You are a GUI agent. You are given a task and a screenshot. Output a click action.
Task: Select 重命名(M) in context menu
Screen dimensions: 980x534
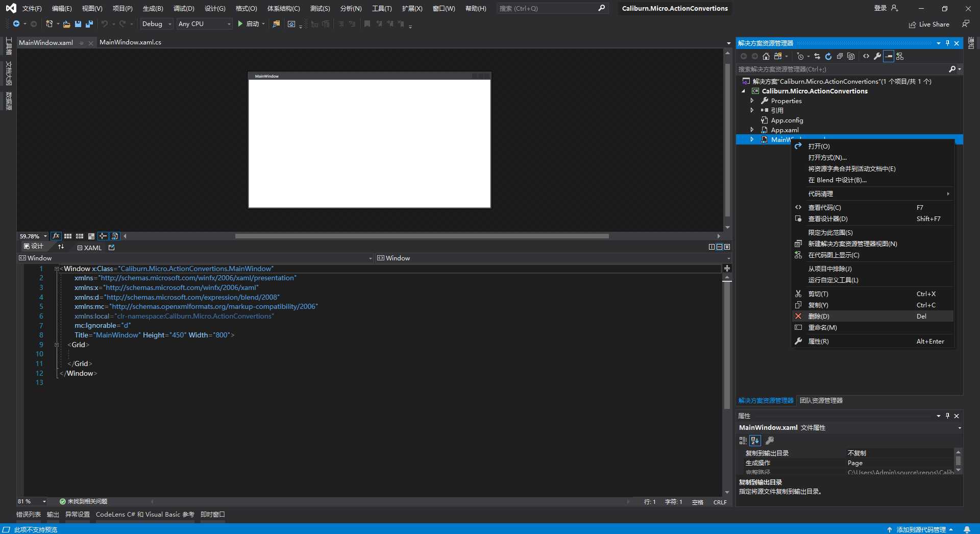pos(873,328)
